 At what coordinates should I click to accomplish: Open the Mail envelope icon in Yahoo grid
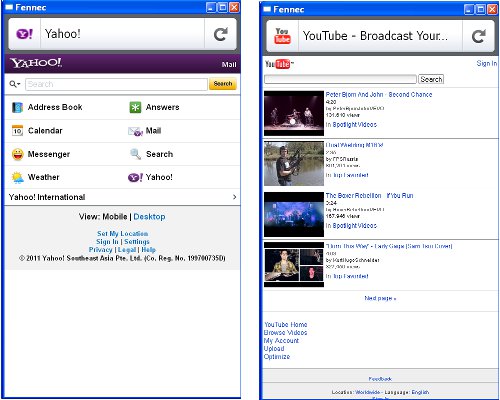(x=135, y=131)
